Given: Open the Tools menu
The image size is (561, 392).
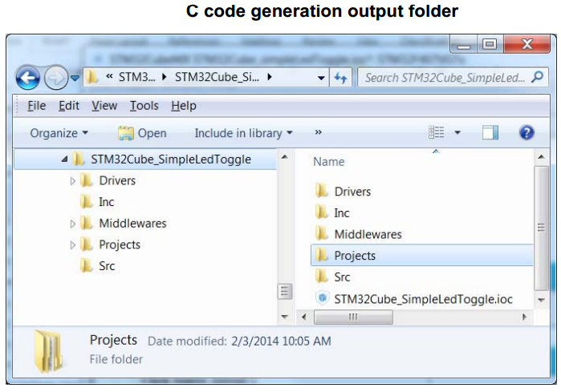Looking at the screenshot, I should coord(144,106).
